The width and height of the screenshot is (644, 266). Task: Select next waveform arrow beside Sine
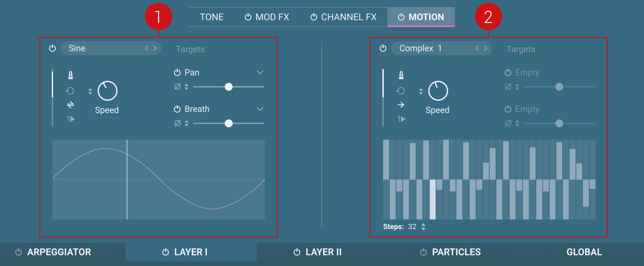pyautogui.click(x=155, y=48)
